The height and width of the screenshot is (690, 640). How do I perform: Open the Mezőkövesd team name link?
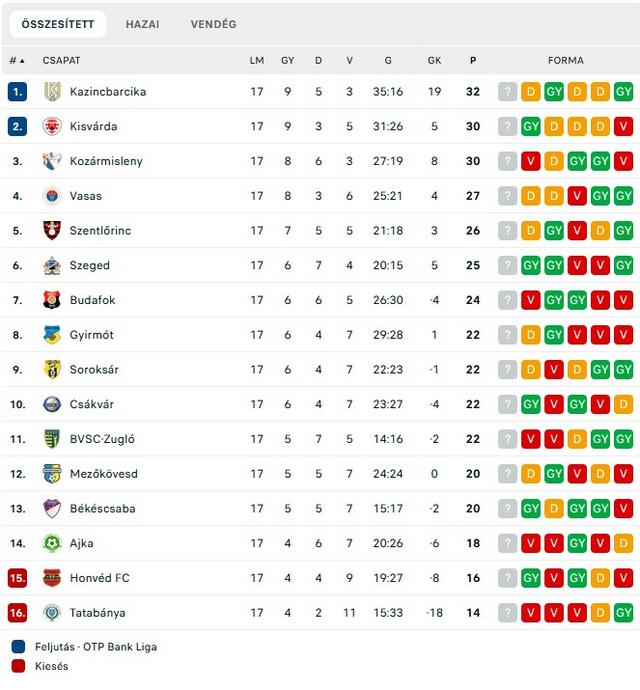click(104, 473)
